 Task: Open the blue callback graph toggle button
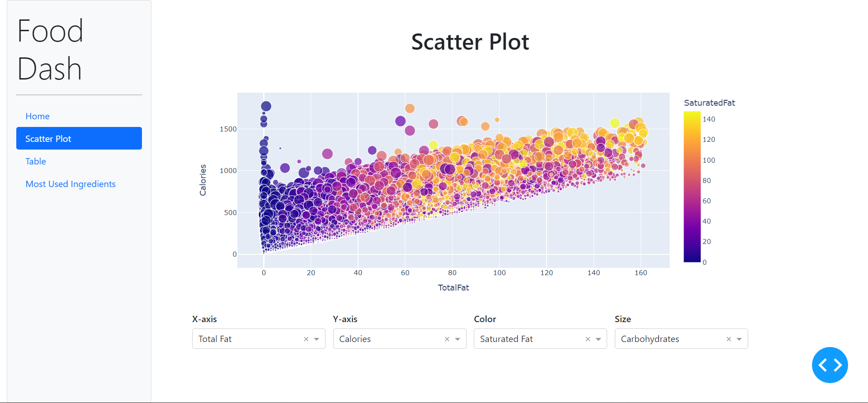click(x=830, y=365)
